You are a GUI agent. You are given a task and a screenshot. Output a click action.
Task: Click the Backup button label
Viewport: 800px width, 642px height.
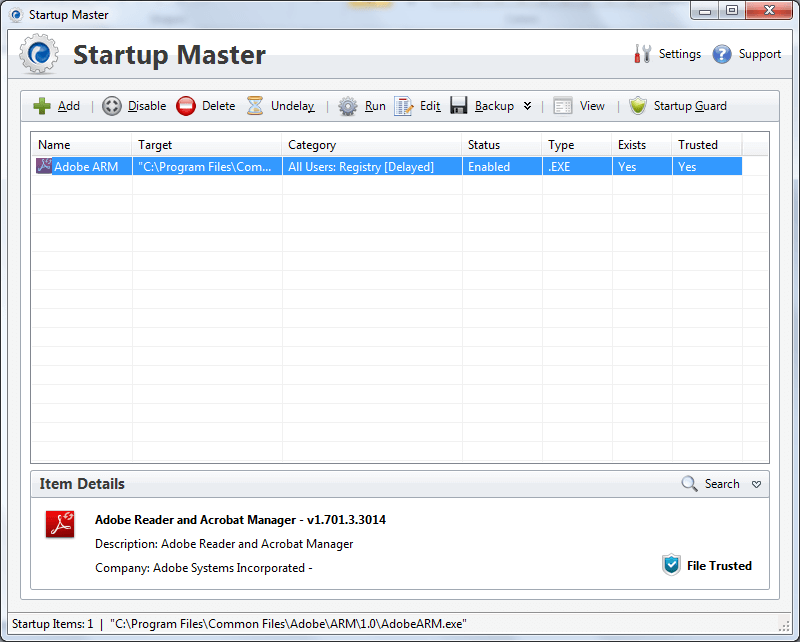click(x=494, y=106)
